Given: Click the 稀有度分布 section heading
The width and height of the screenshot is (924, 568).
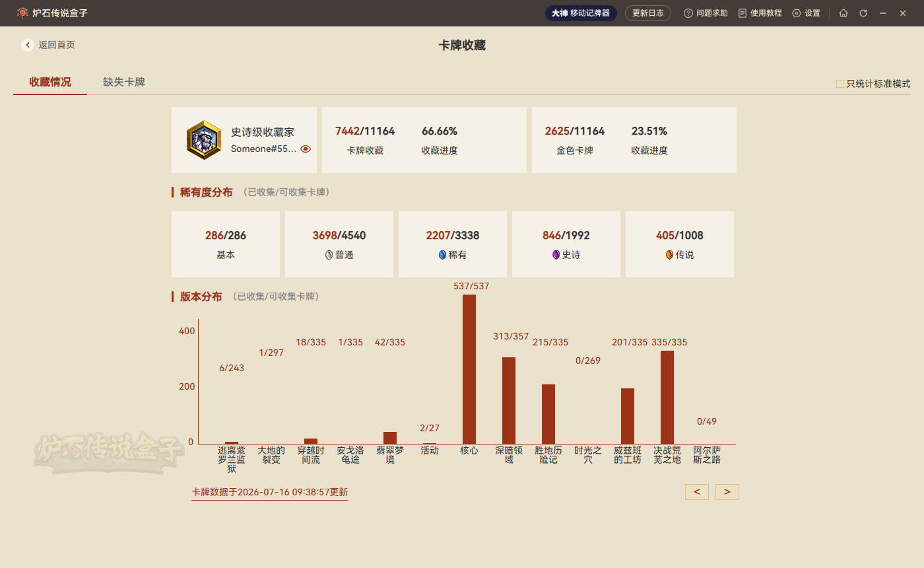Looking at the screenshot, I should [x=207, y=192].
